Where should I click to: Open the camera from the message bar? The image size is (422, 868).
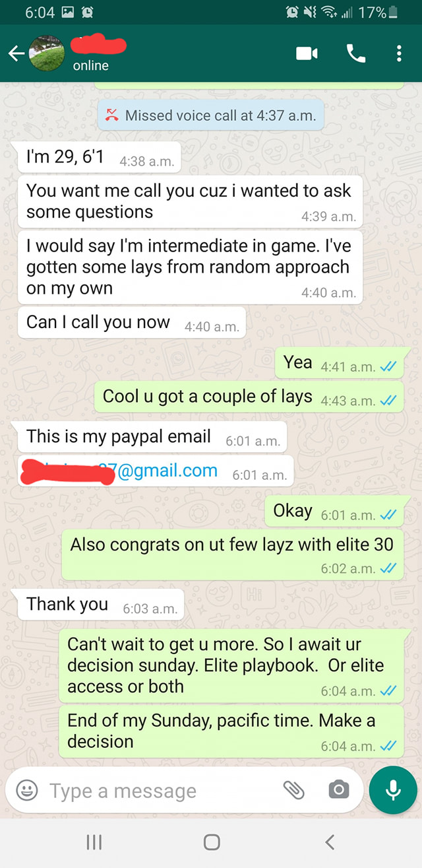338,790
